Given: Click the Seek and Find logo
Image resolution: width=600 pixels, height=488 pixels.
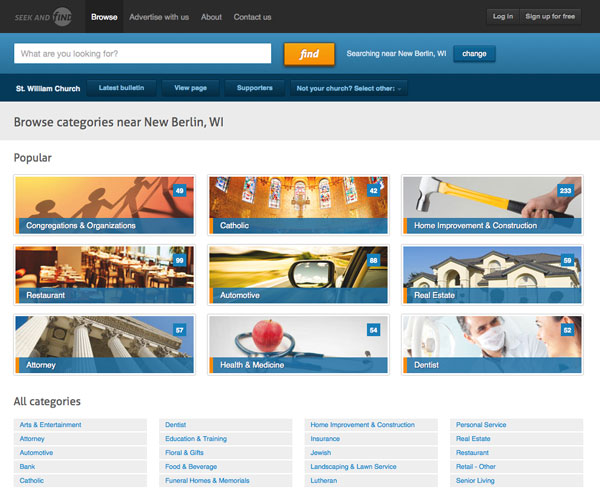Looking at the screenshot, I should click(43, 17).
